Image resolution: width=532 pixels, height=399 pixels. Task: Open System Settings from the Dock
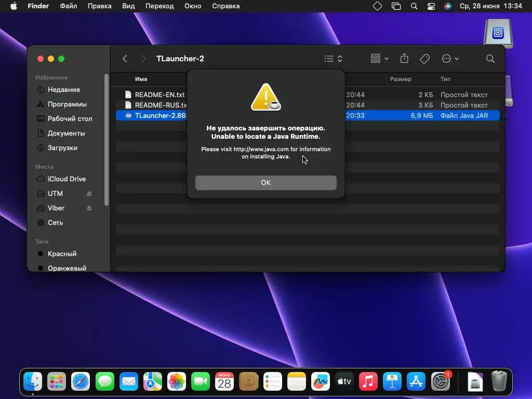point(441,381)
